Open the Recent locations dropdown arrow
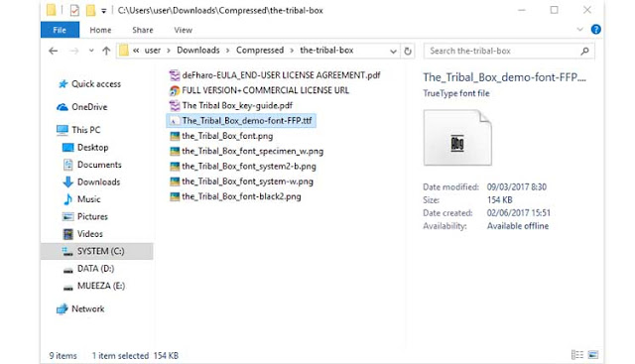This screenshot has width=635, height=364. (x=91, y=51)
